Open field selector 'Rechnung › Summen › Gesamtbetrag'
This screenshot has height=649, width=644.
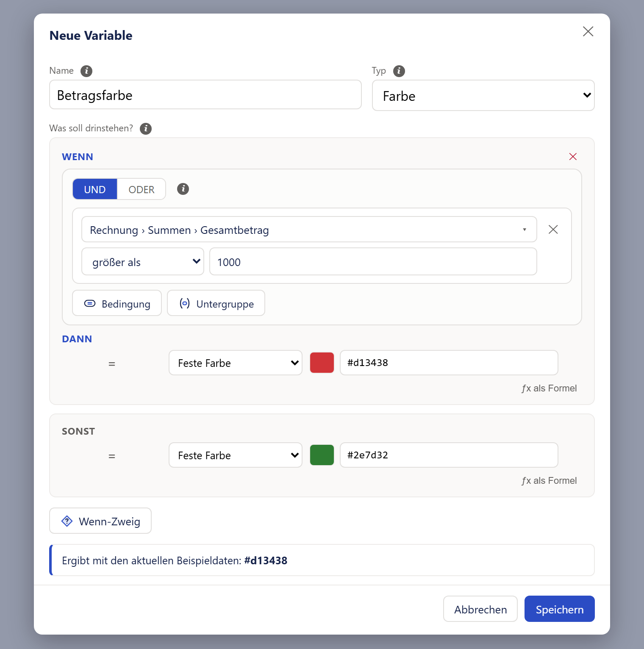coord(309,230)
